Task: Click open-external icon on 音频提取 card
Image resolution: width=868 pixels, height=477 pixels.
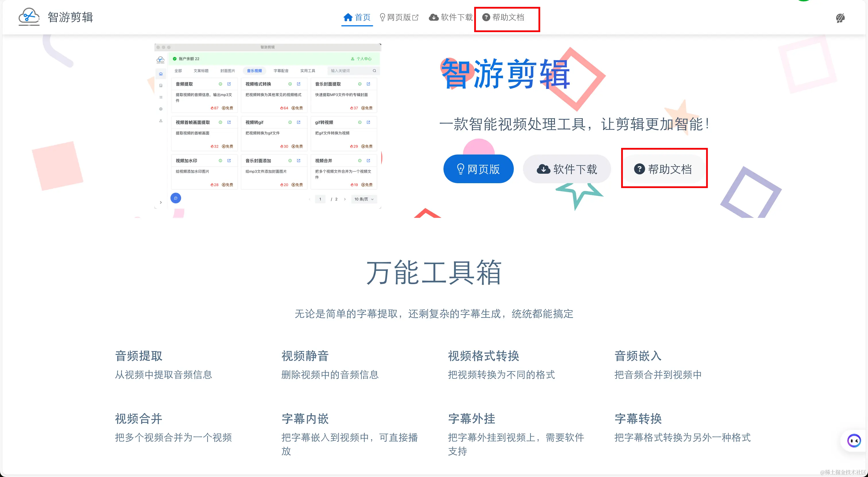Action: (229, 84)
